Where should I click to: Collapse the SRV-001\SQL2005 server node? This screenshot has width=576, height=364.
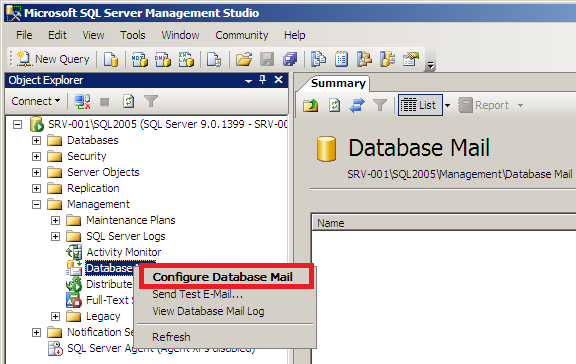(x=17, y=125)
